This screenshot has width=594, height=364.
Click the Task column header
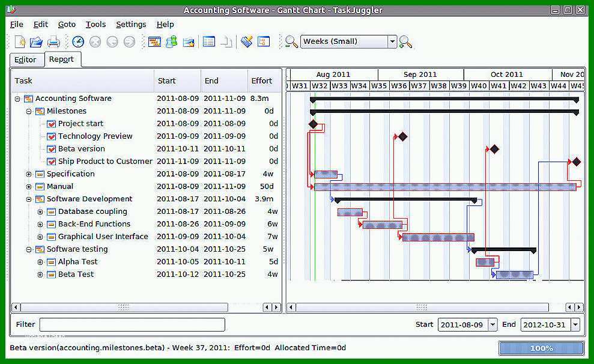[83, 80]
